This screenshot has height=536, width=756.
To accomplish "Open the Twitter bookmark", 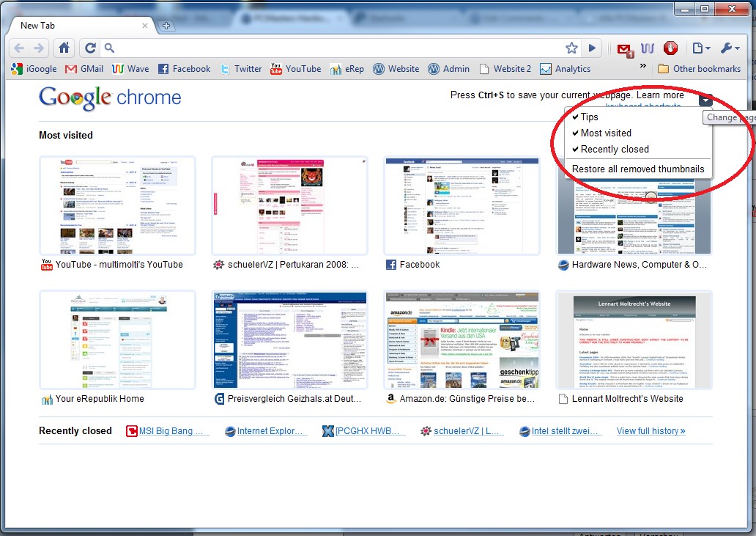I will (240, 69).
